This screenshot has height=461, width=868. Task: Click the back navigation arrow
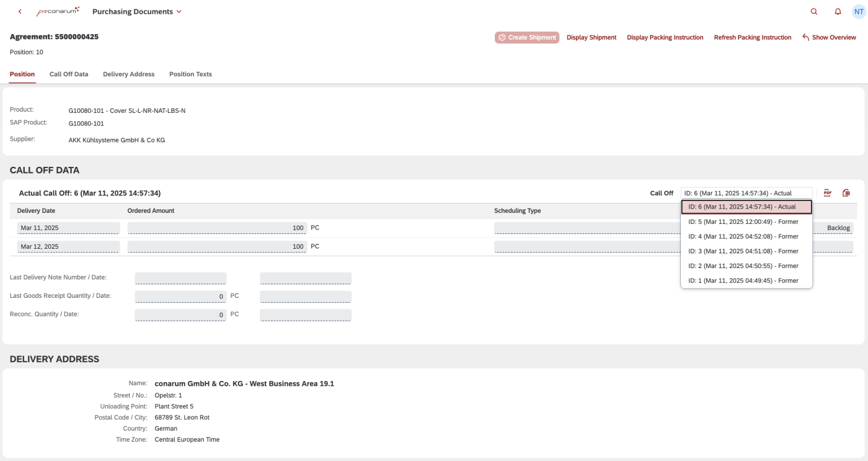(20, 12)
